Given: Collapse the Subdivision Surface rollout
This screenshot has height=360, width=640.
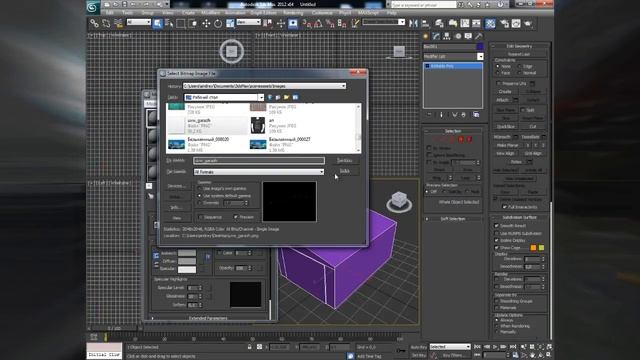Looking at the screenshot, I should click(519, 218).
